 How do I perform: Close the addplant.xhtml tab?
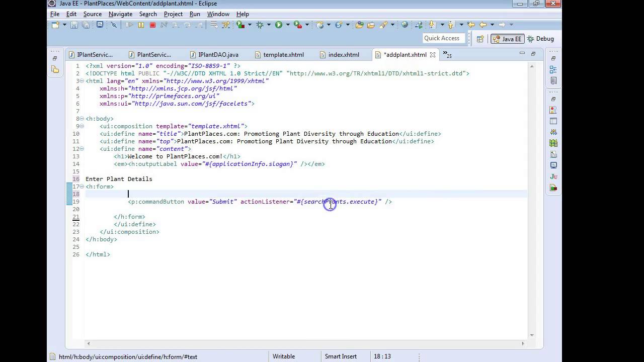point(433,55)
